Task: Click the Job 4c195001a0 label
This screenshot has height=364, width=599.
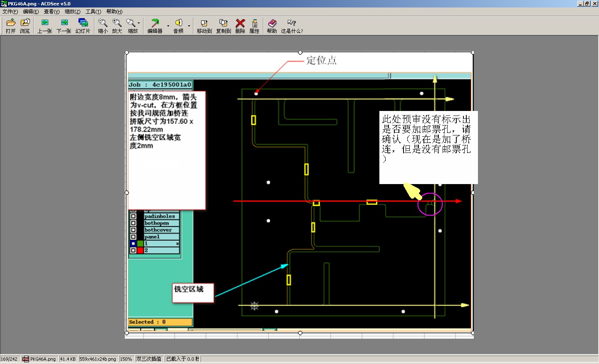Action: (x=160, y=85)
